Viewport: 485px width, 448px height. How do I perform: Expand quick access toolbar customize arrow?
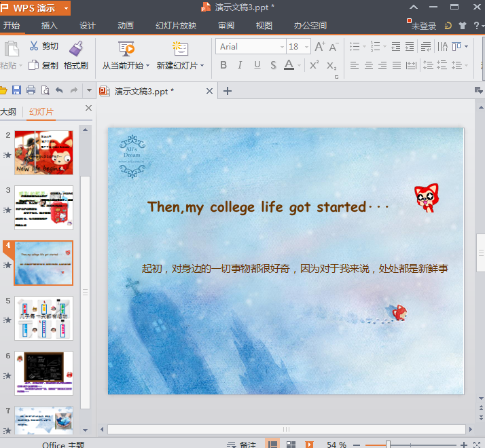click(89, 90)
